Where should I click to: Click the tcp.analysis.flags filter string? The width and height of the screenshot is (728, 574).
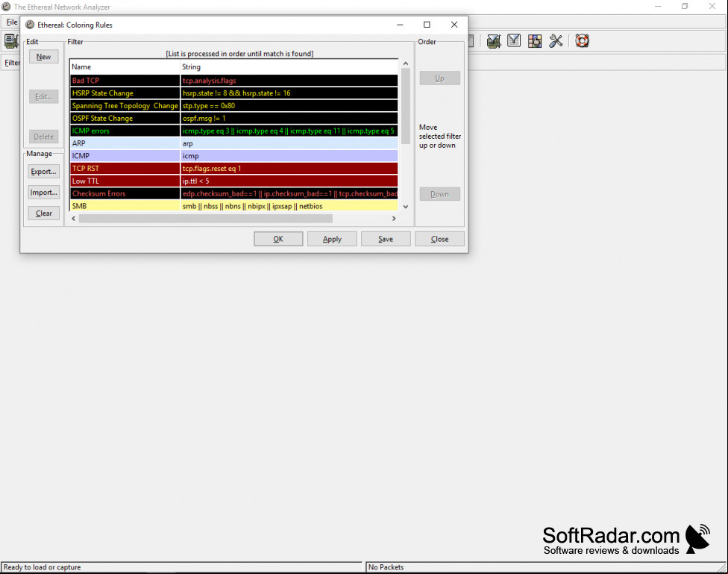pos(209,81)
